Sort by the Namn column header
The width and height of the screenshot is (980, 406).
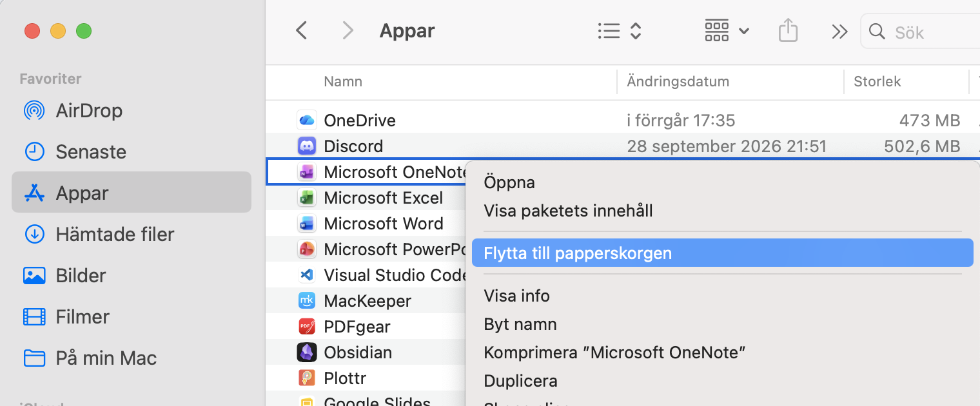pos(342,82)
